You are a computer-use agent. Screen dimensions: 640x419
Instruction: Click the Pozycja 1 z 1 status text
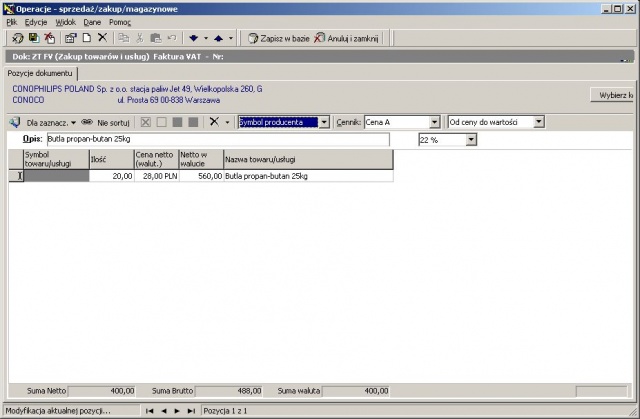[x=225, y=411]
